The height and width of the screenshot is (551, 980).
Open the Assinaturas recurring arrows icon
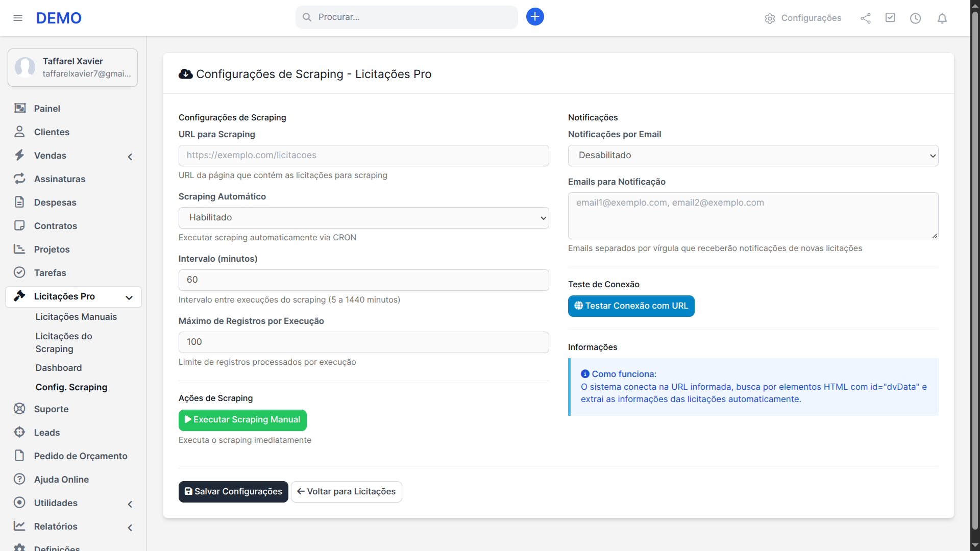pos(19,179)
